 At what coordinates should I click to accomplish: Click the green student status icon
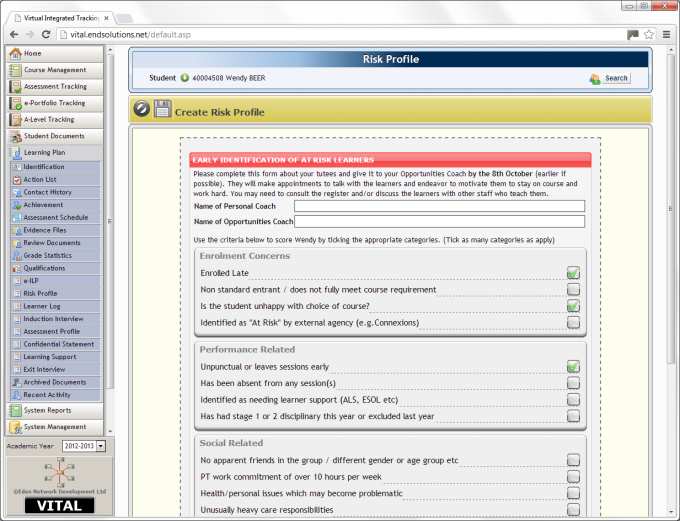(x=185, y=78)
